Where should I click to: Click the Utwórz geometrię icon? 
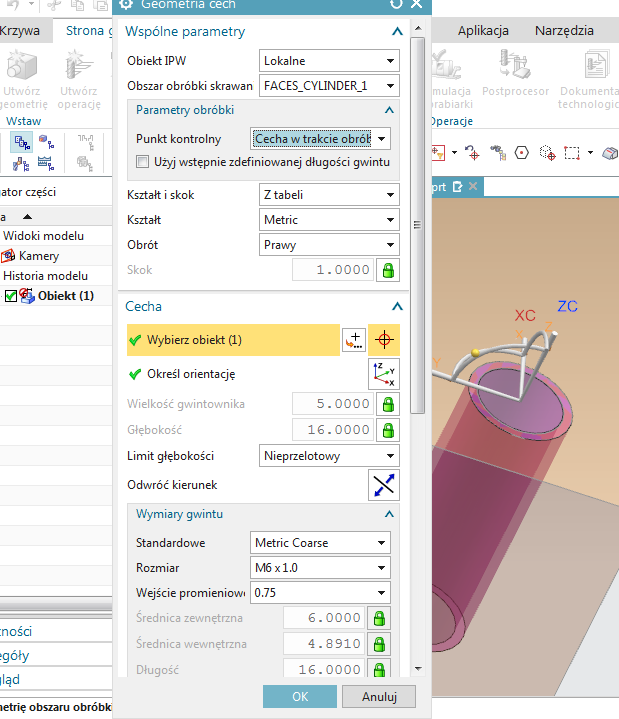(21, 65)
